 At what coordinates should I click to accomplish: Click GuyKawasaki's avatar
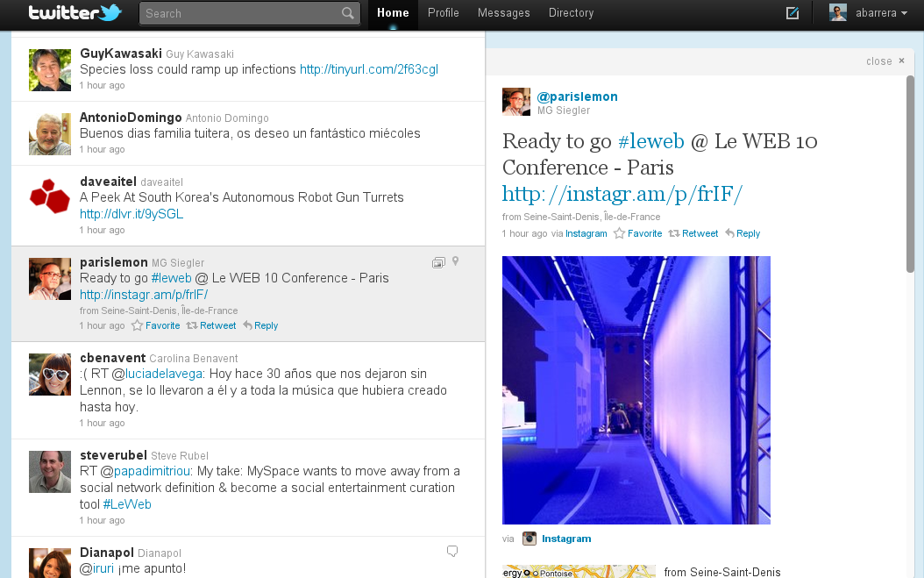50,69
